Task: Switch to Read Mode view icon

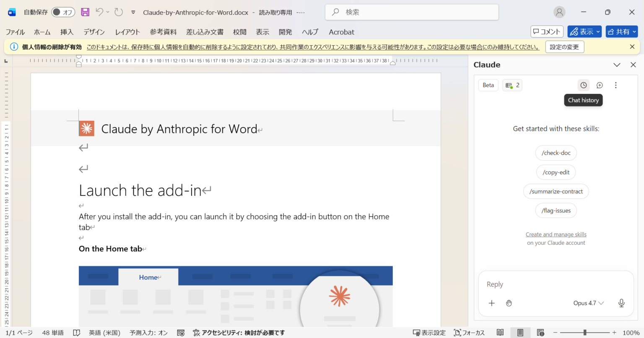Action: tap(500, 333)
